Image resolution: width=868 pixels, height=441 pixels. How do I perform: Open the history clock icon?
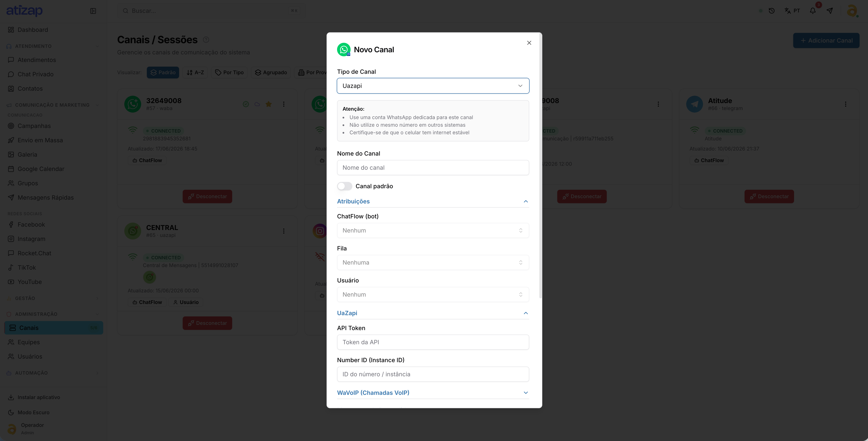(772, 11)
